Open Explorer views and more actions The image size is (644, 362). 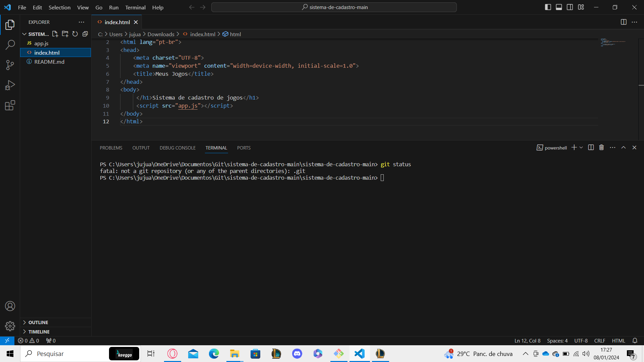[x=82, y=22]
